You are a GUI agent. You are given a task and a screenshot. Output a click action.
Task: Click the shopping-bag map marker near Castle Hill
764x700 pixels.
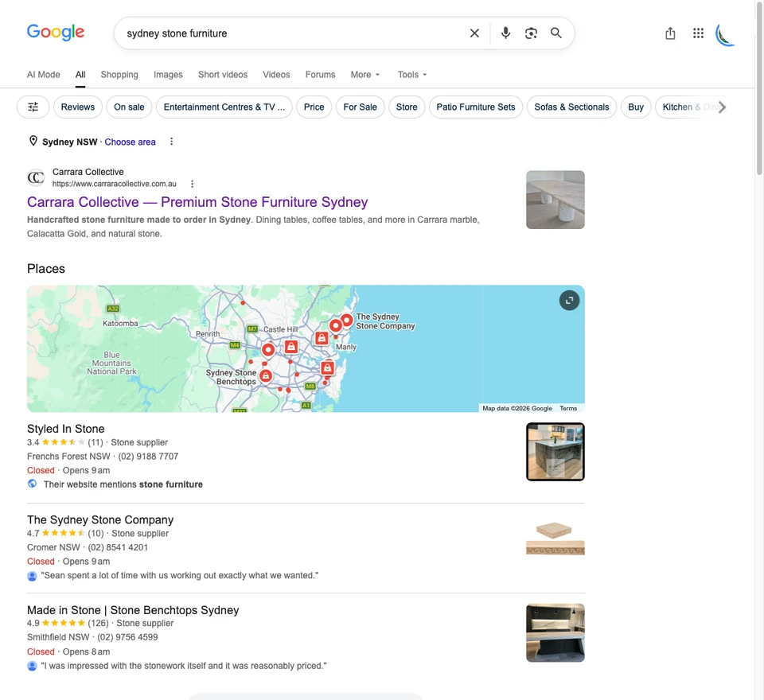[x=291, y=346]
